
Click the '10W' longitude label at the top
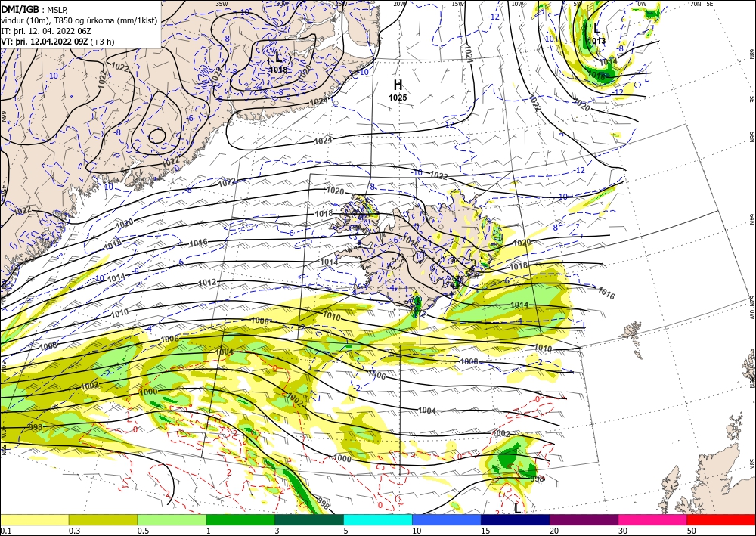tap(517, 4)
